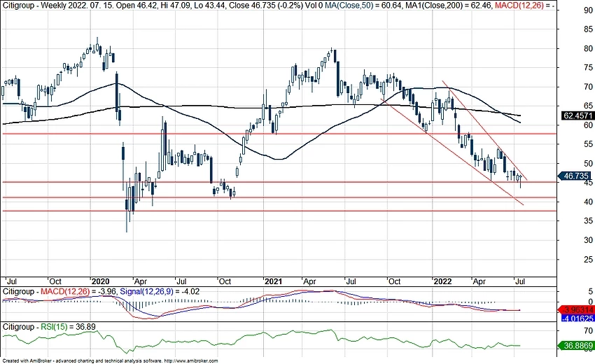Click the 85 price axis value
This screenshot has width=595, height=364.
point(588,29)
